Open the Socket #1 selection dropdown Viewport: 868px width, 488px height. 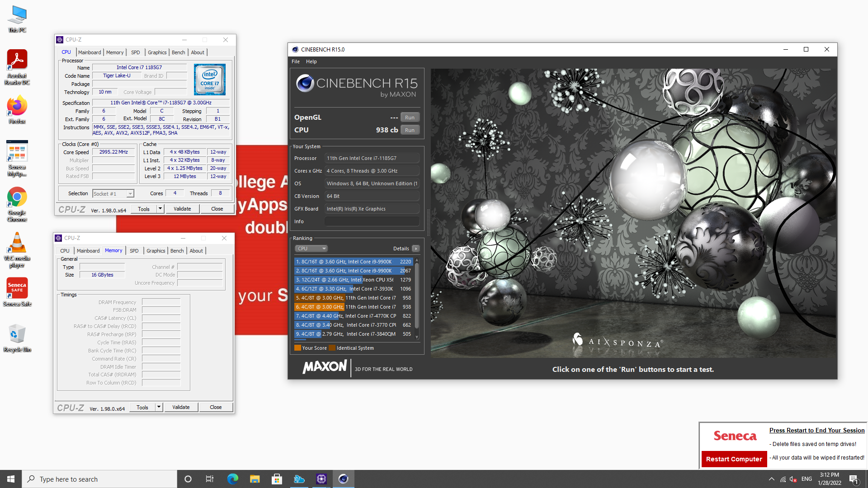click(x=113, y=193)
